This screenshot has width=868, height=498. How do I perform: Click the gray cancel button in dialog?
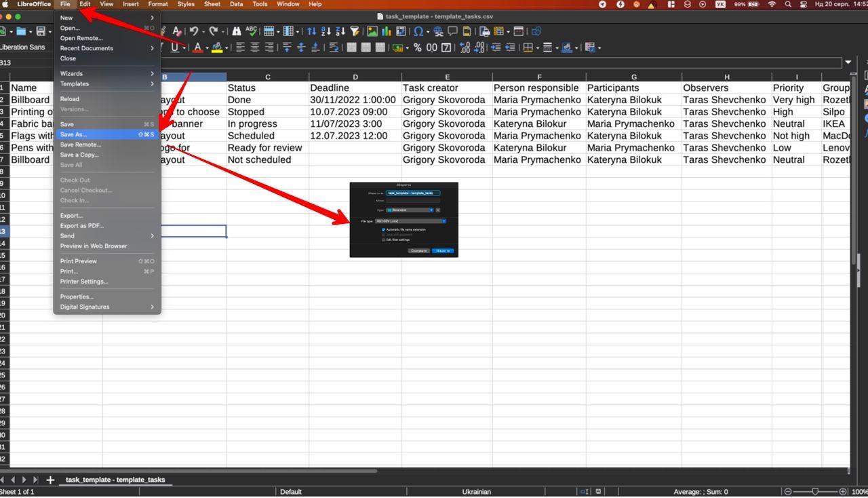click(x=419, y=251)
